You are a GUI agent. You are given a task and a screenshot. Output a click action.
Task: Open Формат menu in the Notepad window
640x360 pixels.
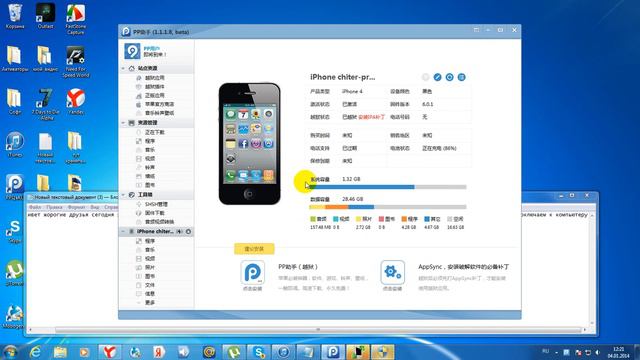click(x=76, y=207)
